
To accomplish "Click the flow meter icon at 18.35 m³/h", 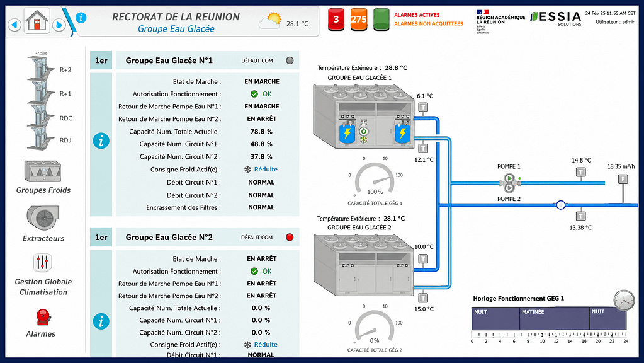I will click(x=623, y=179).
